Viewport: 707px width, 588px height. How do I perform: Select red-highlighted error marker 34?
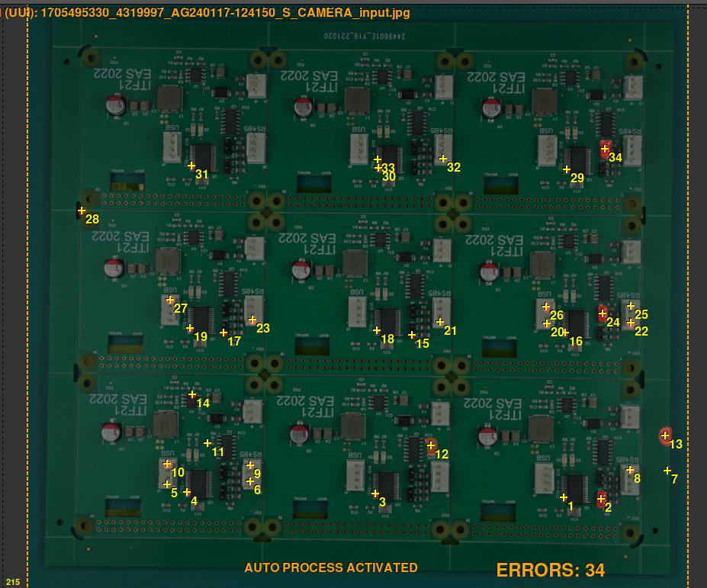click(605, 149)
